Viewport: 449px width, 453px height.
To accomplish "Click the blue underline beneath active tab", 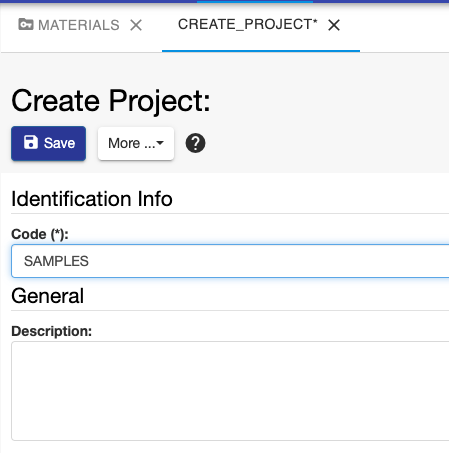I will [x=261, y=51].
